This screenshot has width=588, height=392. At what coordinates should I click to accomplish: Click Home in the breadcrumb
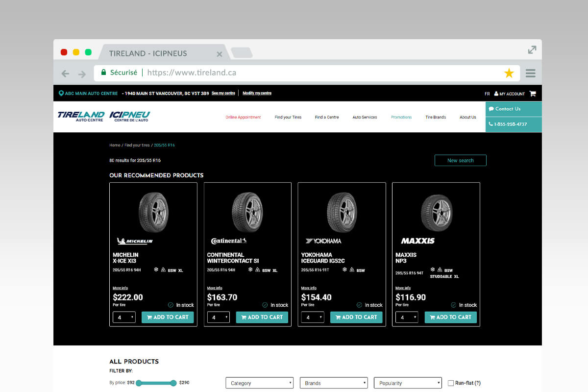[115, 146]
